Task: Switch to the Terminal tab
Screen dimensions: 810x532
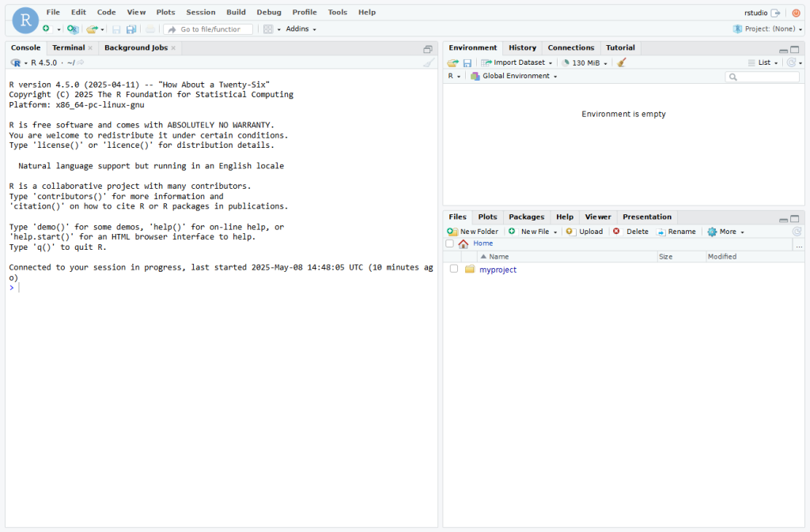Action: coord(68,47)
